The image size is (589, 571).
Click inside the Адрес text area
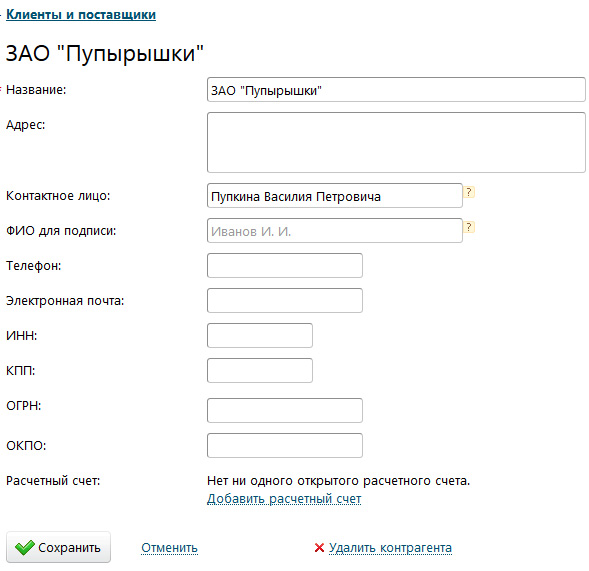(396, 142)
